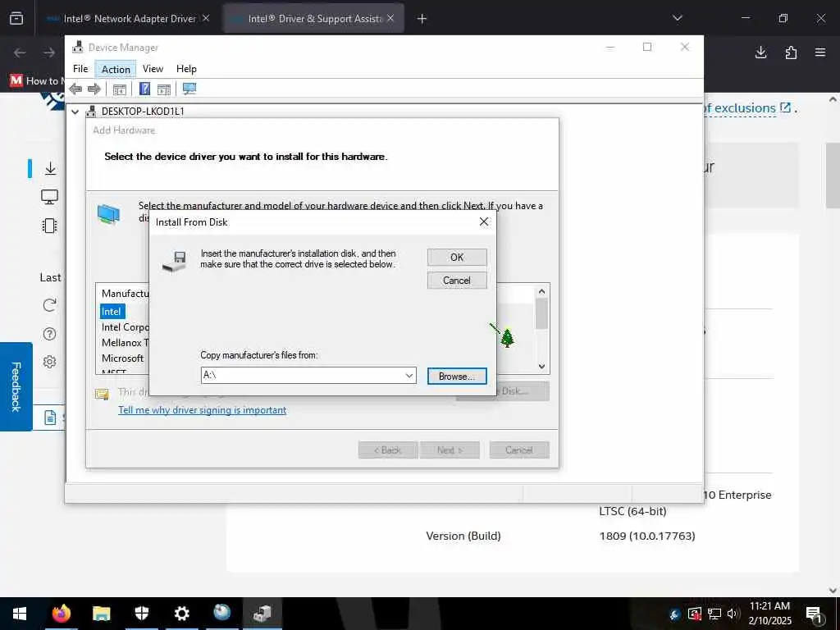Click Intel sidebar chip icon
Viewport: 840px width, 630px height.
[50, 226]
